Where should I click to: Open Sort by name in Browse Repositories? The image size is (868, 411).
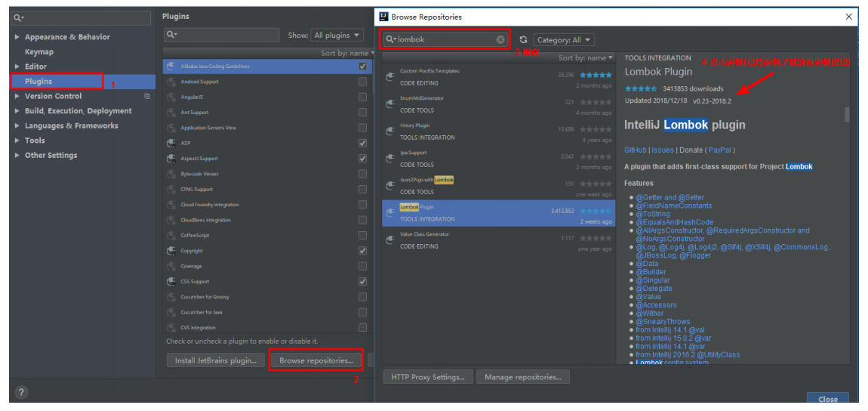point(586,57)
